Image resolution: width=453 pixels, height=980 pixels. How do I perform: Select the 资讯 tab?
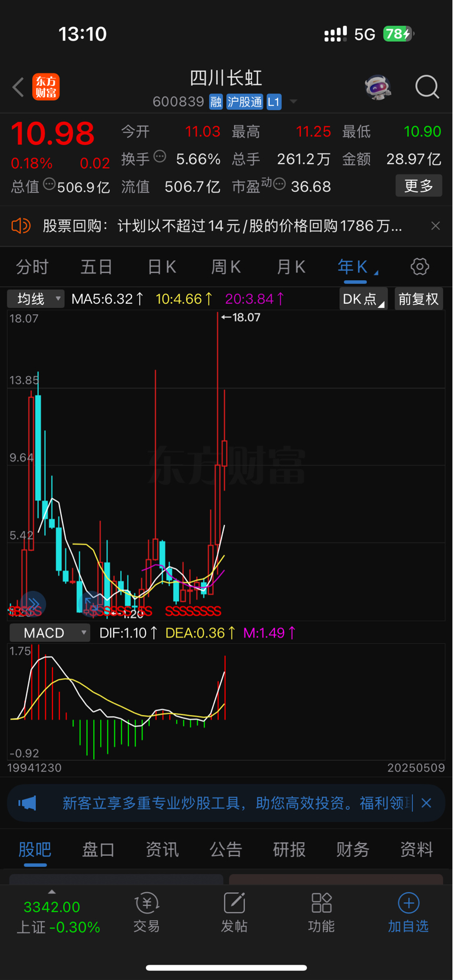tap(162, 849)
